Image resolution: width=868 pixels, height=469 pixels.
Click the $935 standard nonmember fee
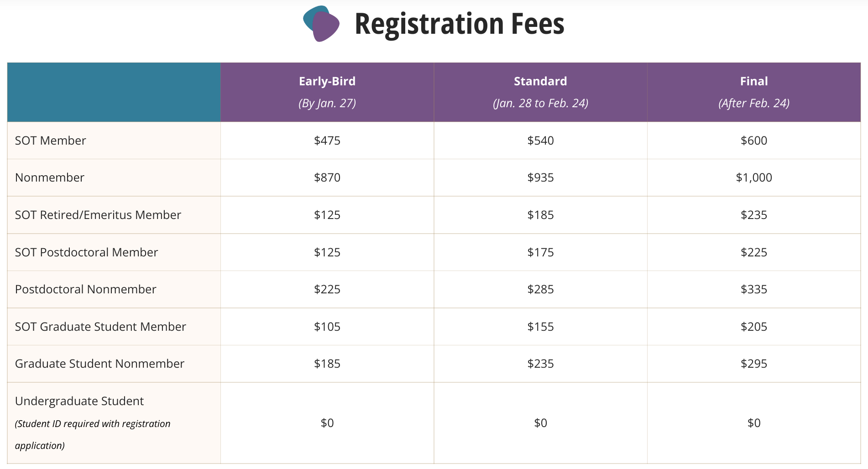[540, 177]
